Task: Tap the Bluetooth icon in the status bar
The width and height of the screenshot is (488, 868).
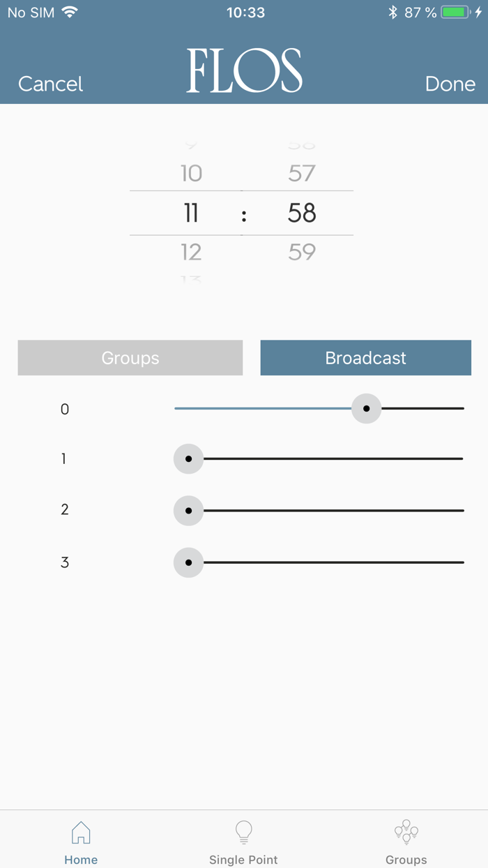Action: tap(394, 12)
